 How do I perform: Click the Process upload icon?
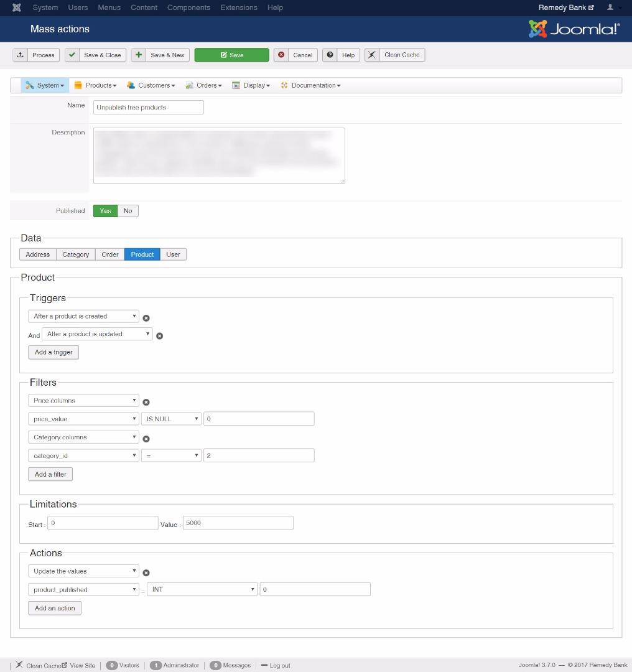tap(20, 55)
